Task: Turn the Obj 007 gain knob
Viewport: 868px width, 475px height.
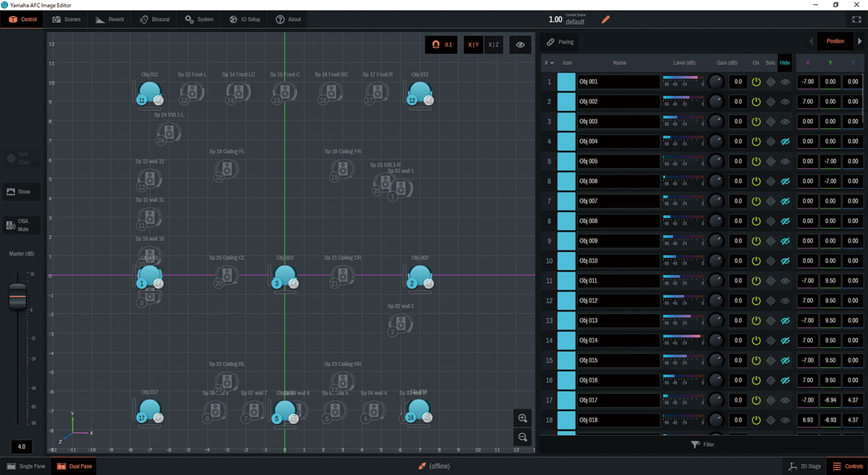Action: click(x=716, y=201)
